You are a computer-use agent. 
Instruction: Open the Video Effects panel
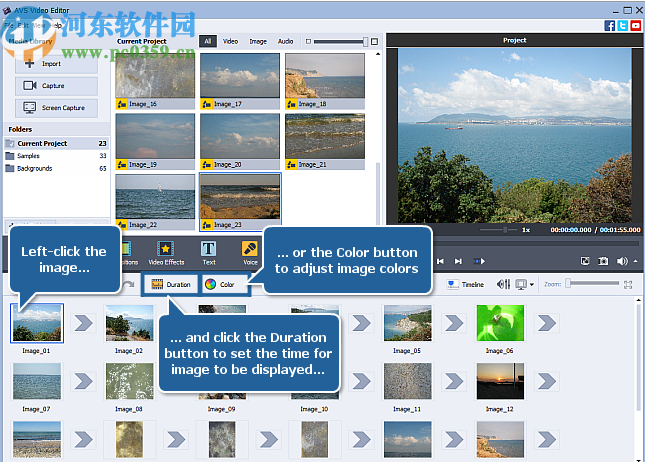[166, 253]
